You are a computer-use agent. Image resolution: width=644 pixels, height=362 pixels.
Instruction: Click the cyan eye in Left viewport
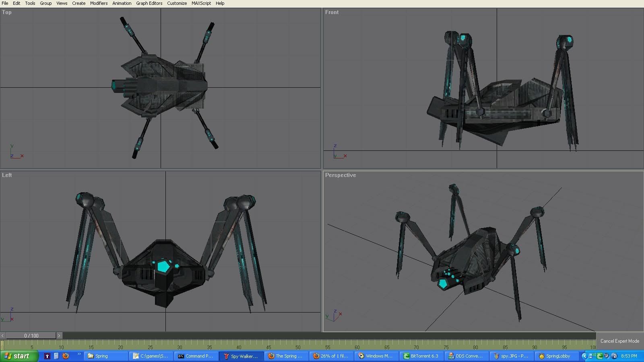pyautogui.click(x=164, y=266)
